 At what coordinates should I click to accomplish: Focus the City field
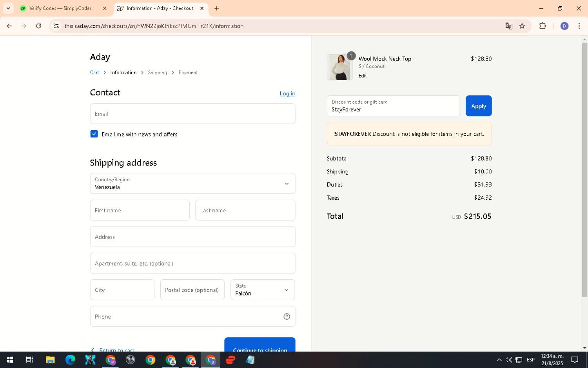(122, 290)
